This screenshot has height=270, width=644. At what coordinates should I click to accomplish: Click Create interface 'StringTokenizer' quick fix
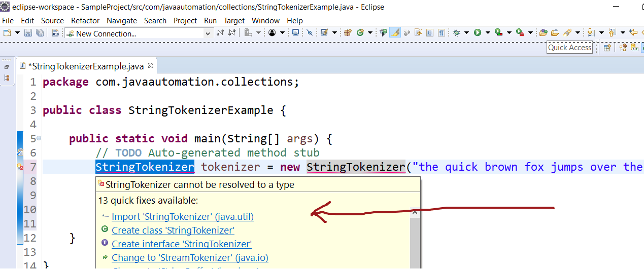182,244
